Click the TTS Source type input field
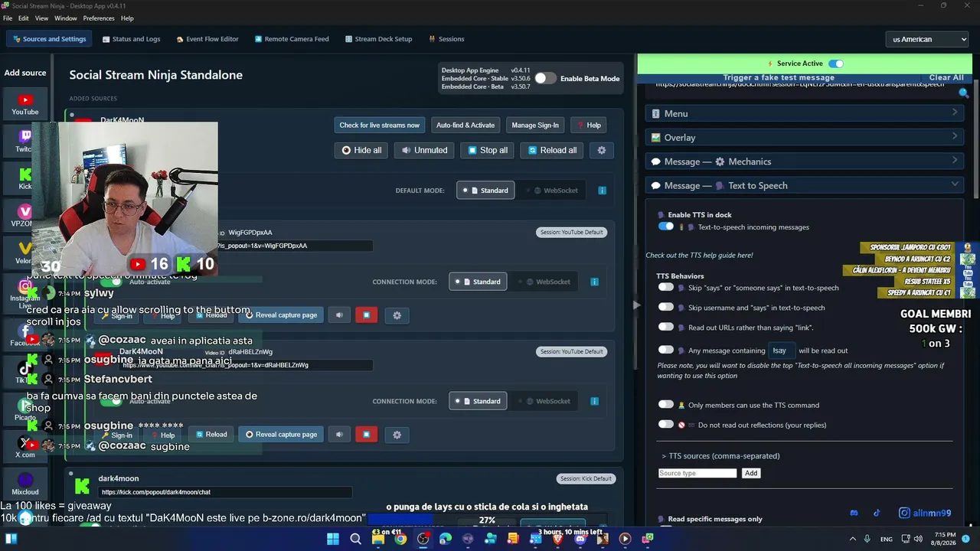 697,473
